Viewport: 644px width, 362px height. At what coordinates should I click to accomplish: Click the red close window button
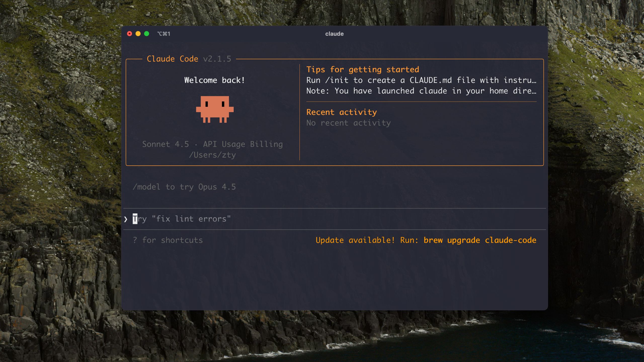click(130, 34)
